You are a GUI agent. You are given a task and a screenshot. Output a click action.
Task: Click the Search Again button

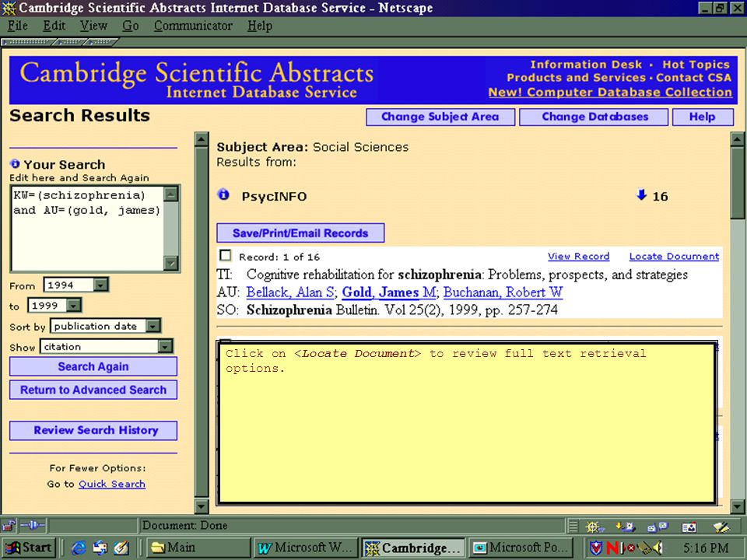(93, 366)
